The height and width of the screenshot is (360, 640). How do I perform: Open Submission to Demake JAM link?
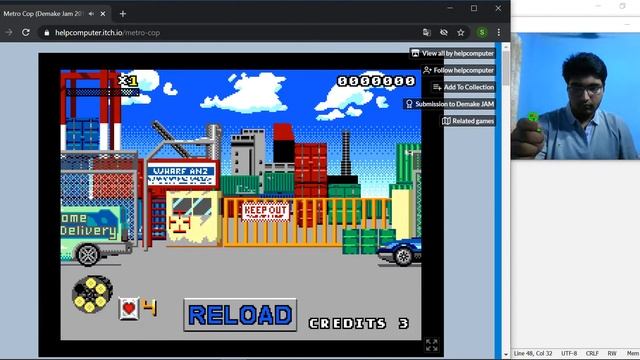point(449,104)
